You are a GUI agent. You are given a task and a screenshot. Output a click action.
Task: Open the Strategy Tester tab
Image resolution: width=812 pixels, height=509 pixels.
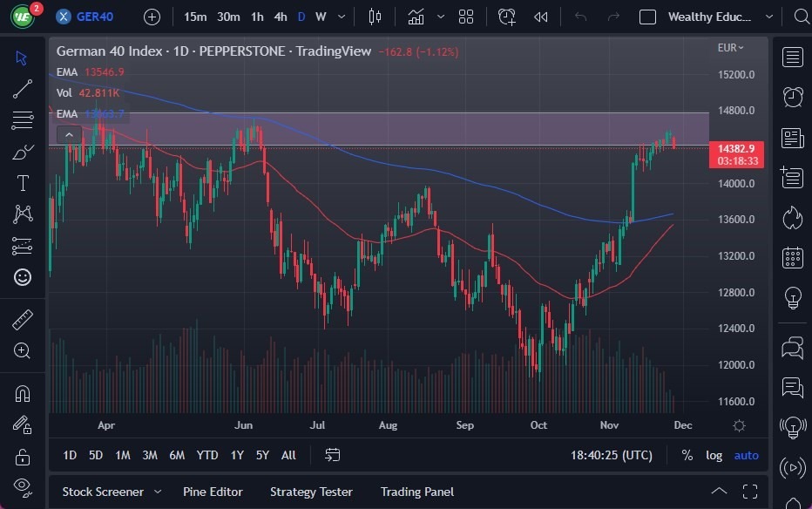(311, 492)
